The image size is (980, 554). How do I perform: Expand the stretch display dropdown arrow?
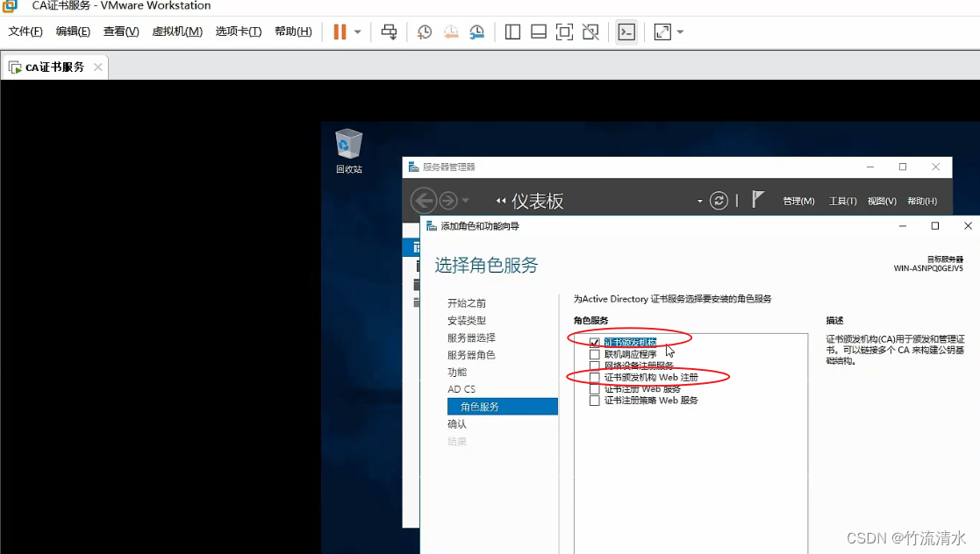(x=680, y=32)
